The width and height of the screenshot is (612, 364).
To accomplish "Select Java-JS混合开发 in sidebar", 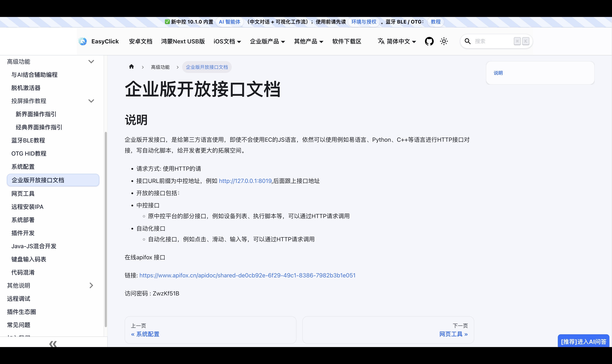I will [x=34, y=246].
